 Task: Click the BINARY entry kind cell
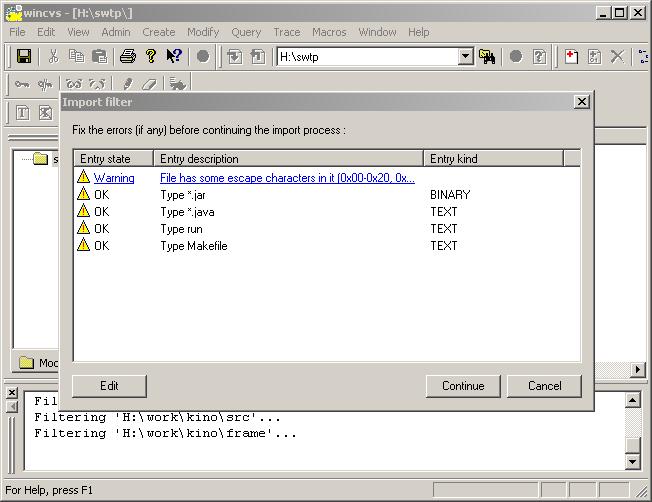click(x=450, y=195)
